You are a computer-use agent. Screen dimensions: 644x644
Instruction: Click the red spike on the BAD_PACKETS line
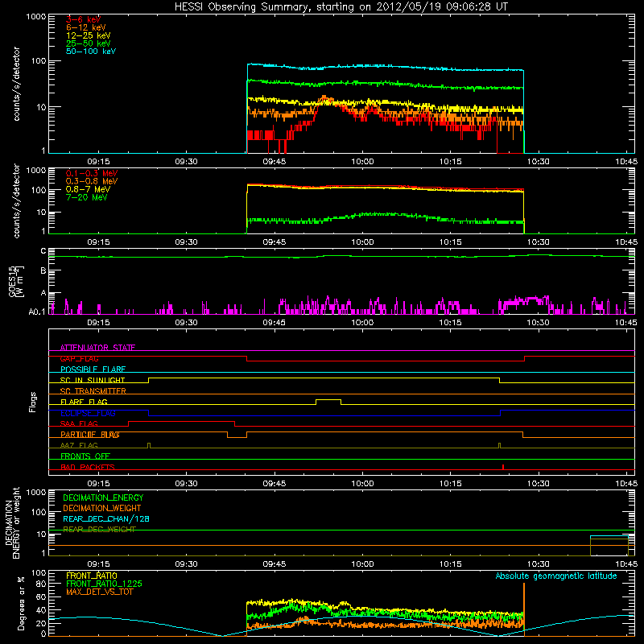coord(503,467)
